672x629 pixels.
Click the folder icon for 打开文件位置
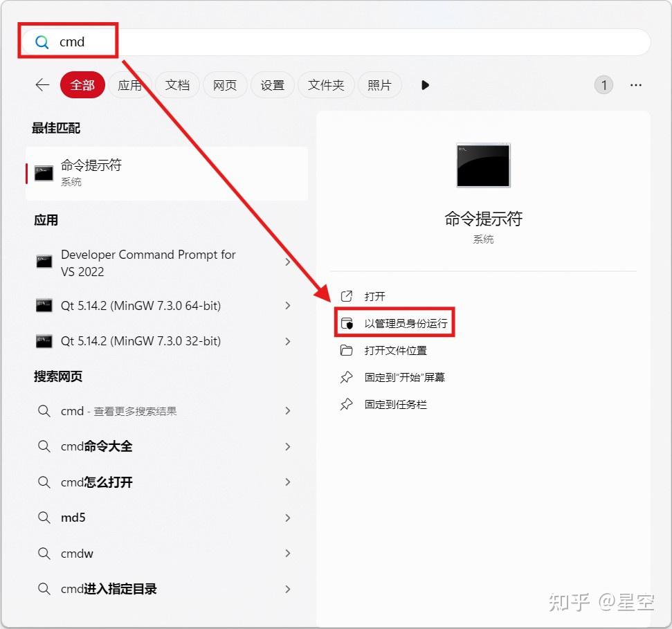[x=346, y=351]
